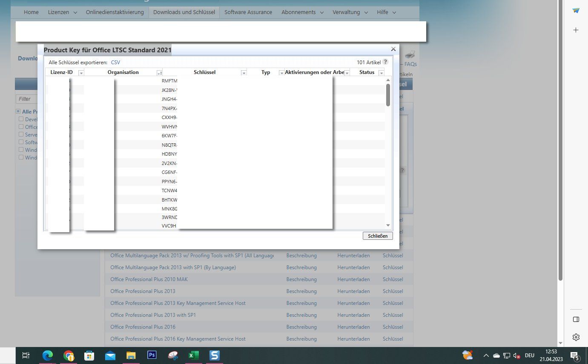This screenshot has width=588, height=364.
Task: Select the key row starting with RMFTM
Action: 215,80
